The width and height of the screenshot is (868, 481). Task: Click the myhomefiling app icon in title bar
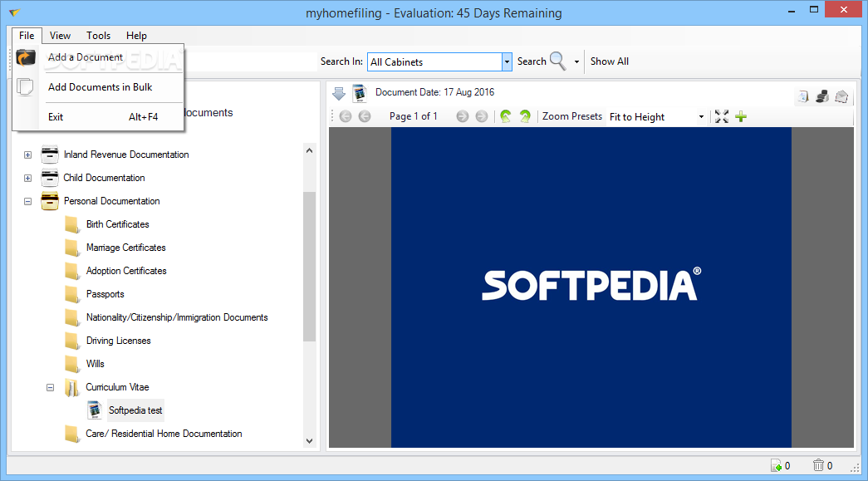click(x=14, y=12)
